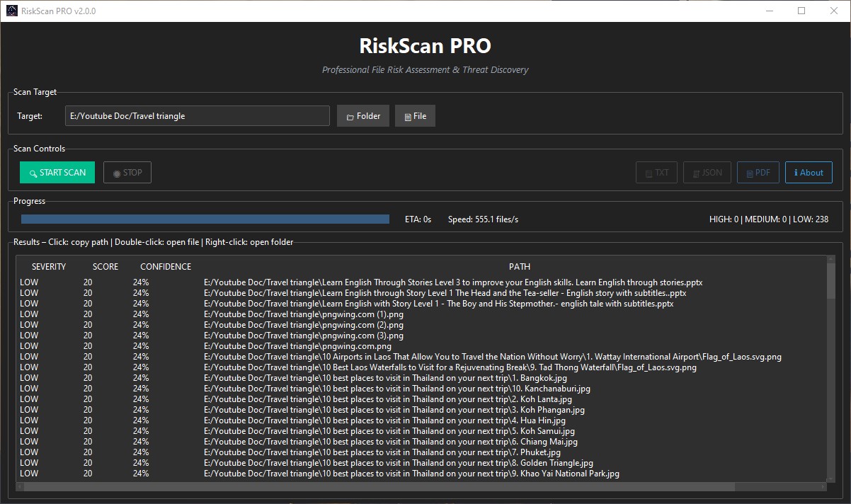Click the File browse button
Image resolution: width=851 pixels, height=504 pixels.
click(415, 116)
